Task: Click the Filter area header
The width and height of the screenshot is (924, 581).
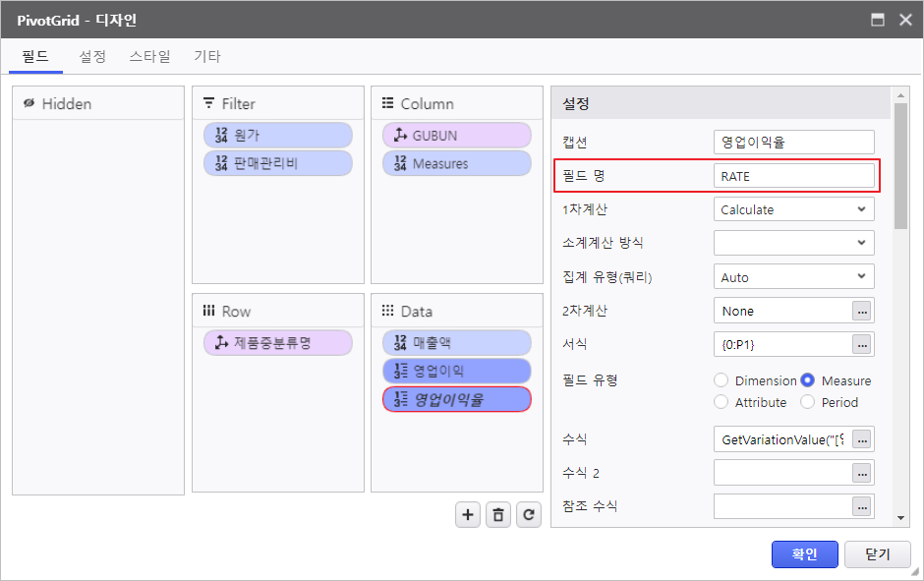Action: [x=278, y=103]
